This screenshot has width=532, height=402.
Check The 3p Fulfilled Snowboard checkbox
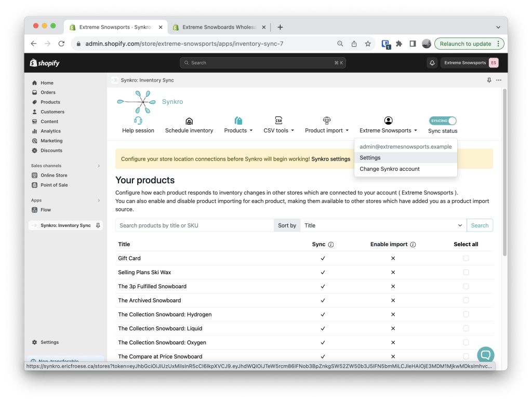[466, 286]
